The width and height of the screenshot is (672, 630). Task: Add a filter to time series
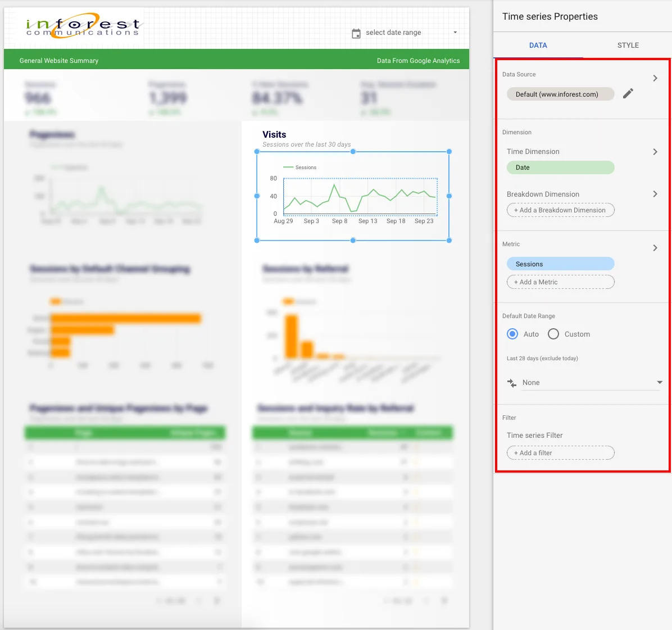[560, 452]
